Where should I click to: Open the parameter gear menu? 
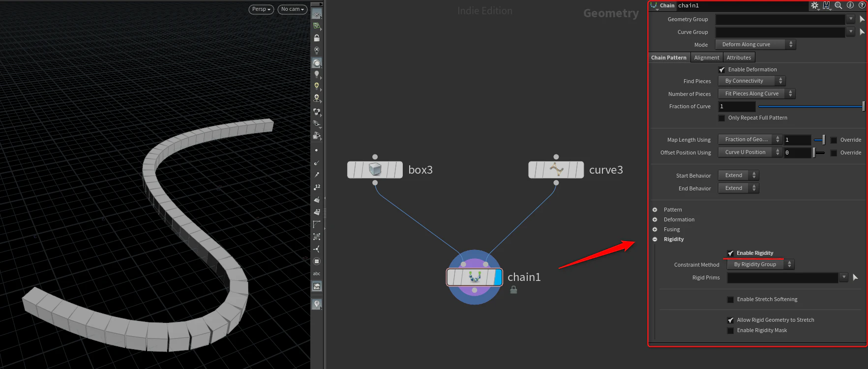pyautogui.click(x=815, y=5)
